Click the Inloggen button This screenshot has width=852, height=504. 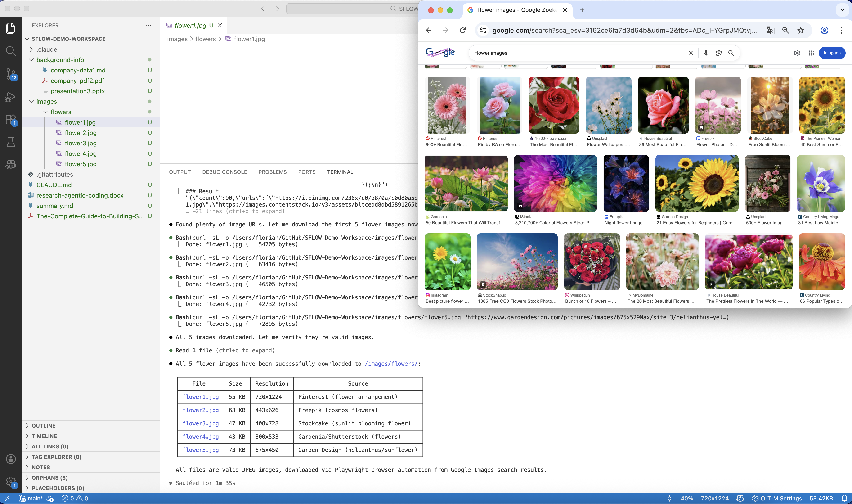(832, 53)
